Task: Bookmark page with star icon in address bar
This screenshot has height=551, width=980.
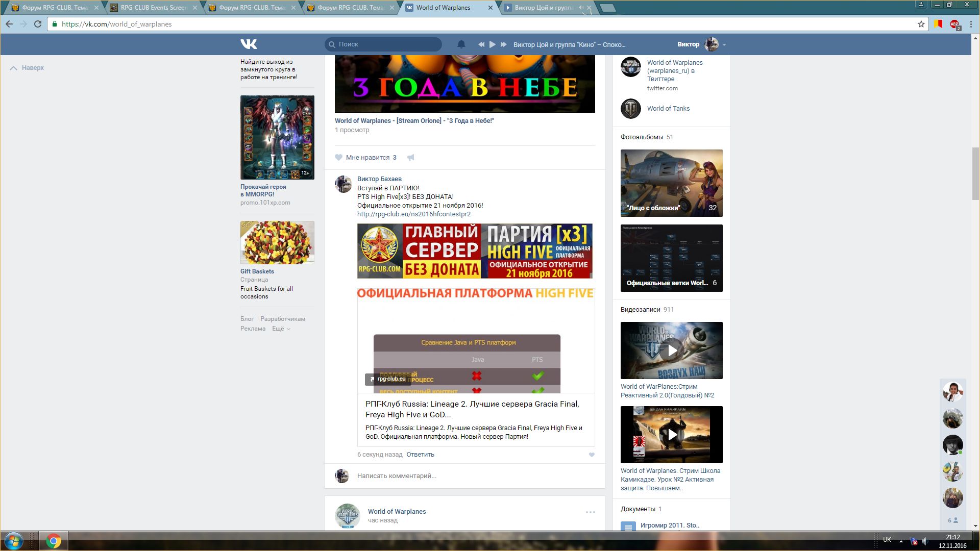Action: point(921,24)
